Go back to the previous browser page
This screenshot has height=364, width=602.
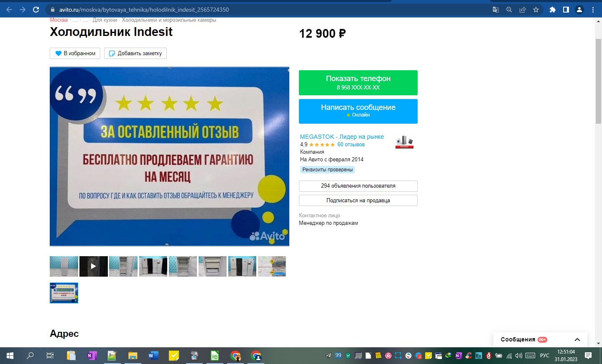9,10
